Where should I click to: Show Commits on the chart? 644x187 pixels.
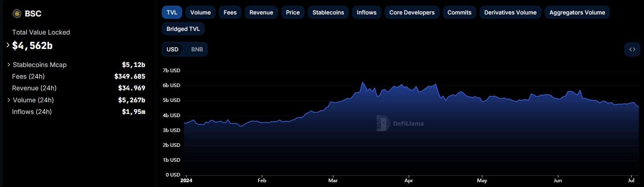click(x=459, y=12)
